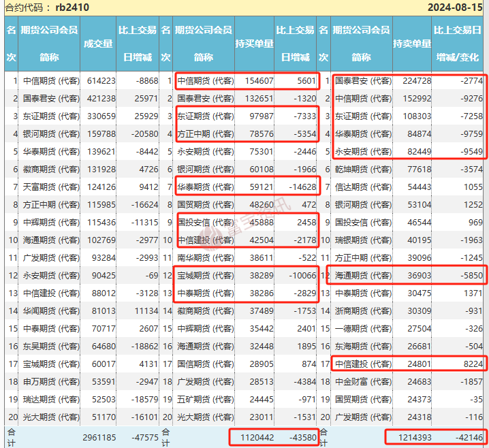
Task: Click 一德期货 in short position ranking
Action: [363, 329]
